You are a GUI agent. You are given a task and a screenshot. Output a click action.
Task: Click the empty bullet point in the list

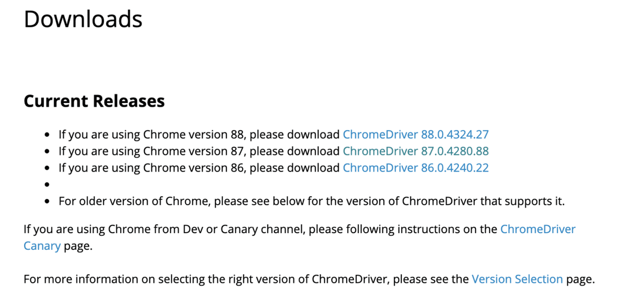48,185
